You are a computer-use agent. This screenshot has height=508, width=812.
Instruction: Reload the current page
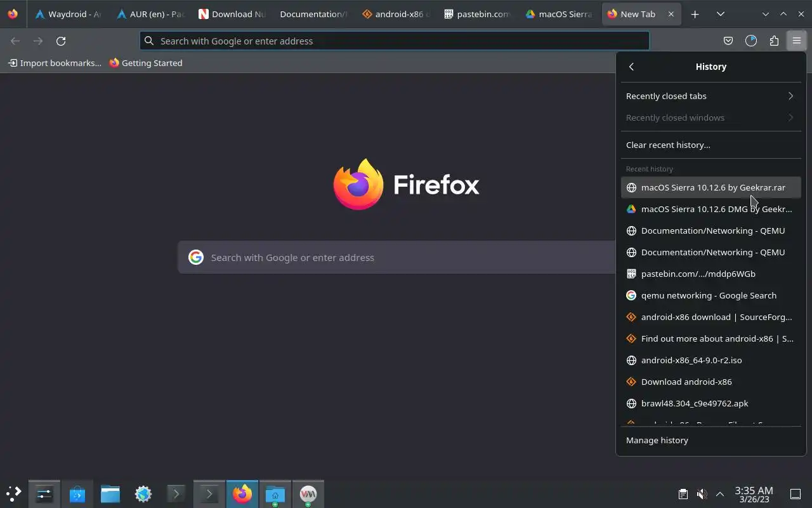point(61,41)
